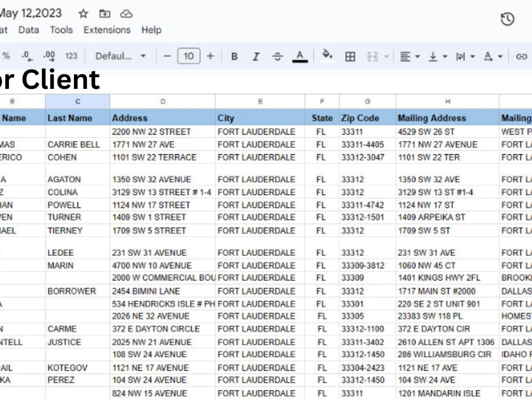Select column C header
532x399 pixels.
(77, 102)
